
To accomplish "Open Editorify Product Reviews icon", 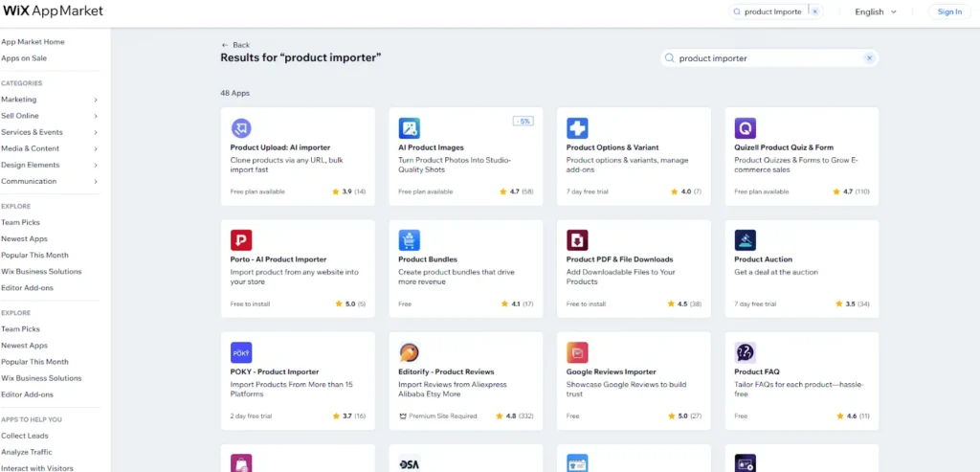I will pos(410,352).
